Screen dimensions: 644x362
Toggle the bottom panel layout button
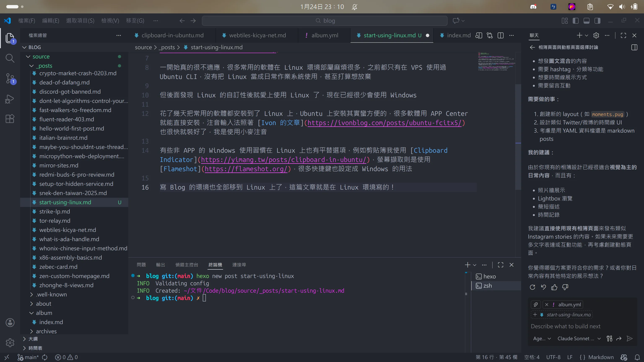[x=587, y=21]
